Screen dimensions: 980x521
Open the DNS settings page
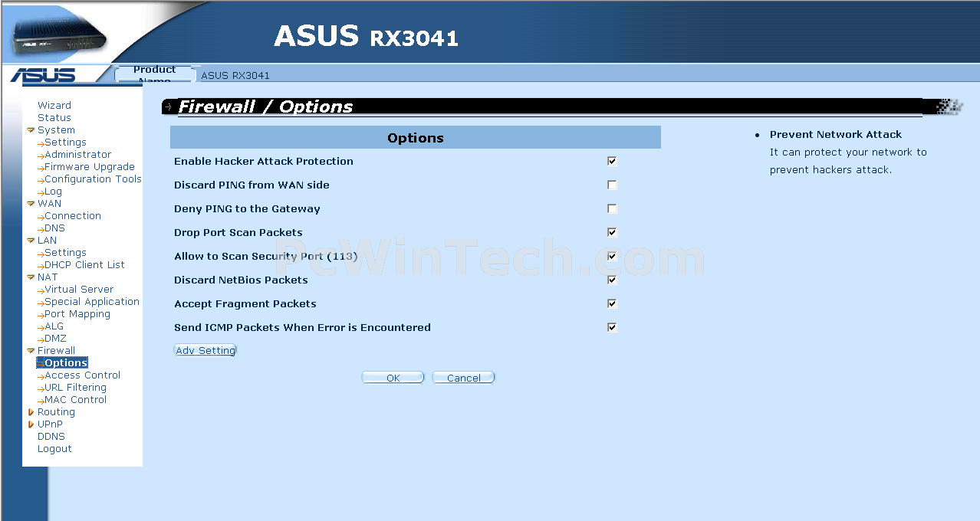[54, 228]
